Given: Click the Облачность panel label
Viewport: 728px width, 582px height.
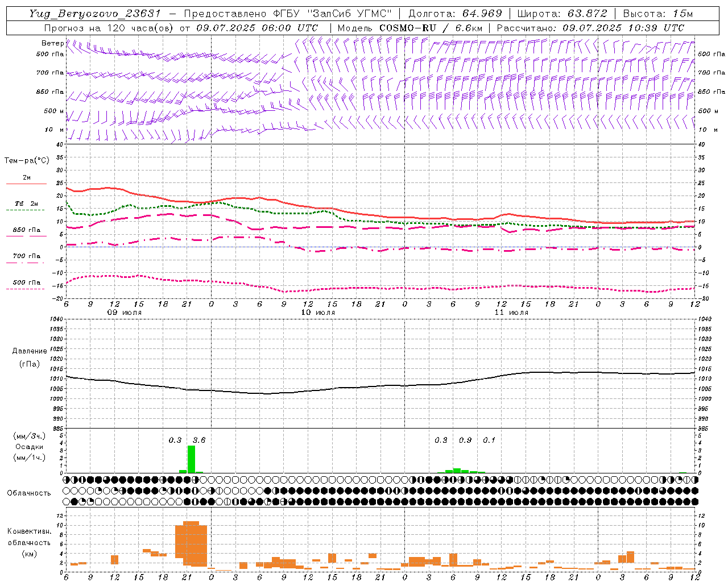Looking at the screenshot, I should (x=29, y=493).
